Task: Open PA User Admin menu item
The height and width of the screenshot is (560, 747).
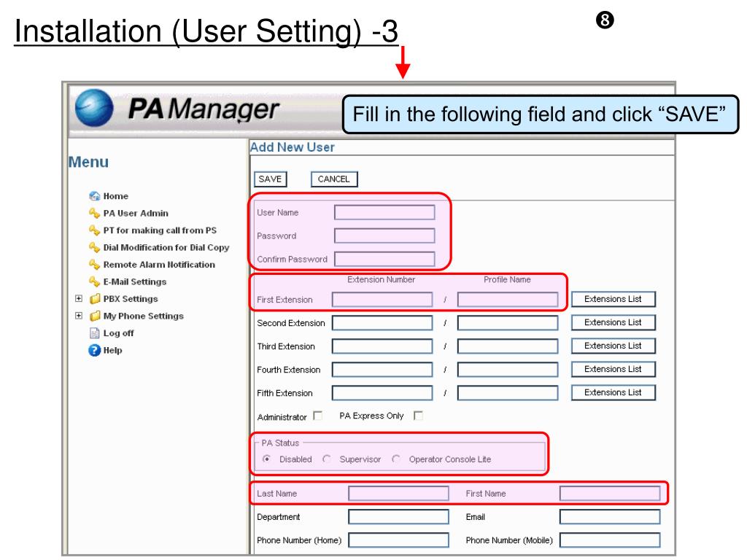Action: pos(136,213)
